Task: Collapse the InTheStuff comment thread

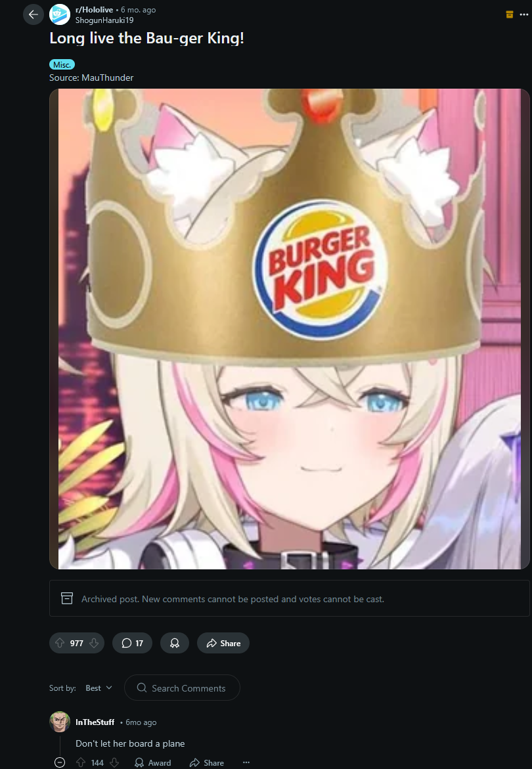Action: (x=59, y=762)
